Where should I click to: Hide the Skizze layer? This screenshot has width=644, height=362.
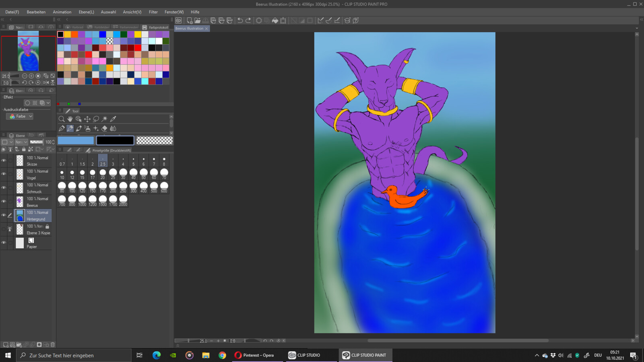point(4,160)
